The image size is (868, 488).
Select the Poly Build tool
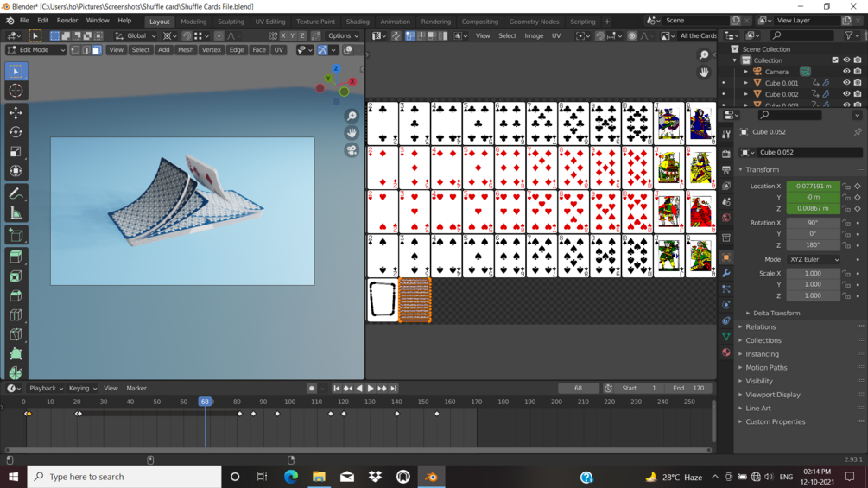(x=16, y=353)
